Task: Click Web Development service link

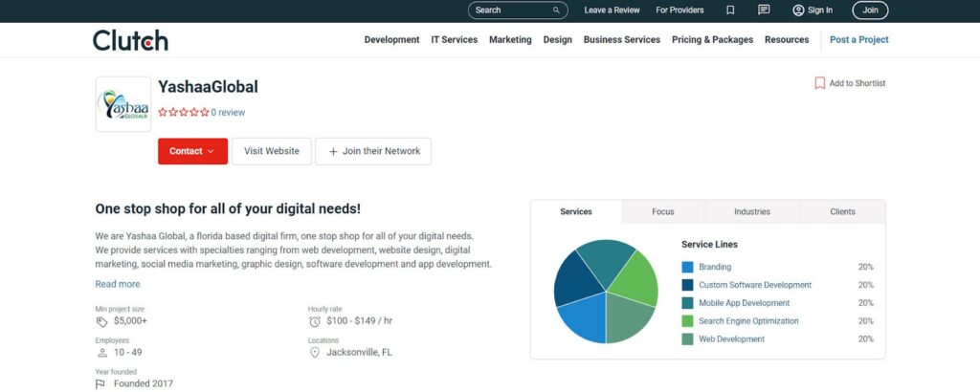Action: [x=732, y=339]
